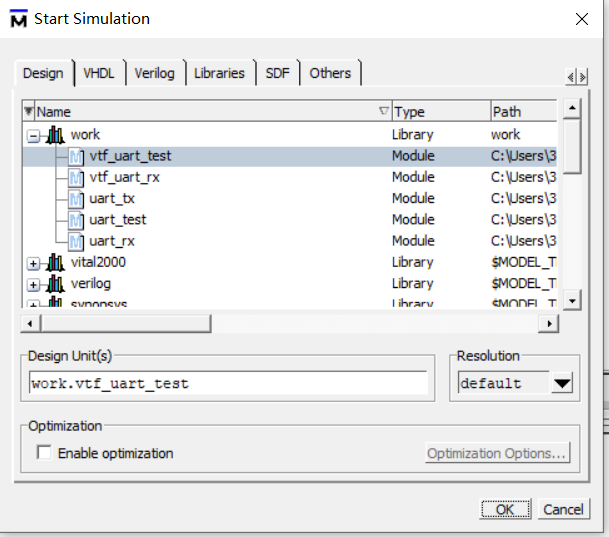
Task: Click the verilog library icon
Action: coord(55,284)
